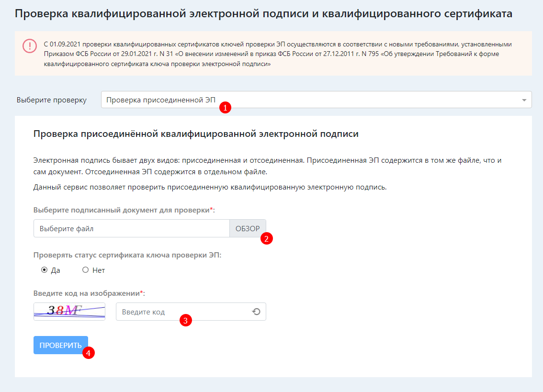
Task: Click the warning exclamation icon
Action: tap(30, 46)
